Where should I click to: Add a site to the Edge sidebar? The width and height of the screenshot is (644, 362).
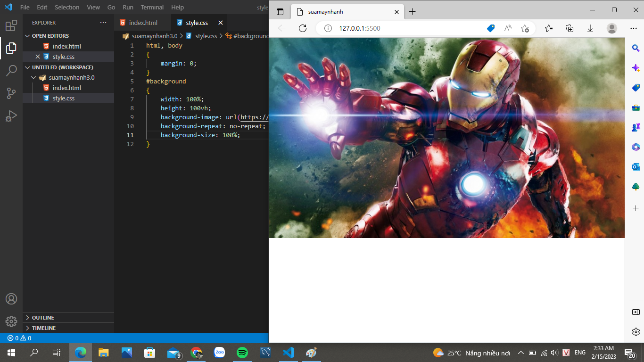tap(636, 208)
